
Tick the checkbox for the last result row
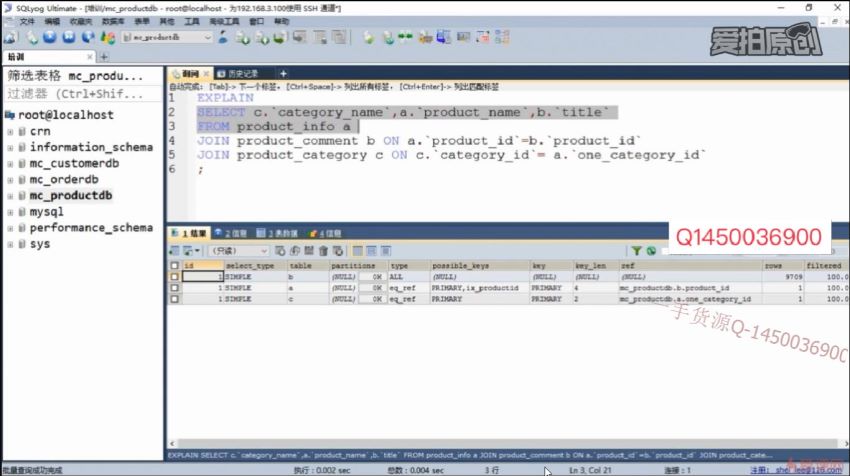tap(176, 298)
